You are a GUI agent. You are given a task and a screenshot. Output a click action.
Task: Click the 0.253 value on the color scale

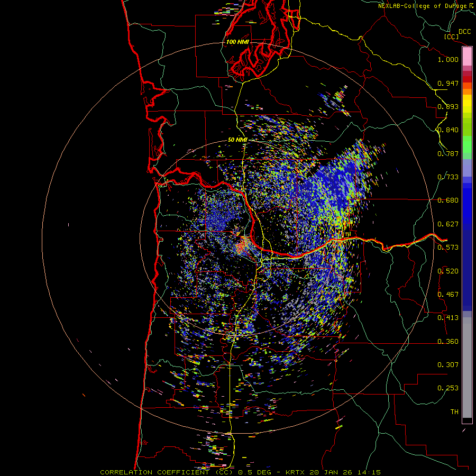pyautogui.click(x=448, y=388)
